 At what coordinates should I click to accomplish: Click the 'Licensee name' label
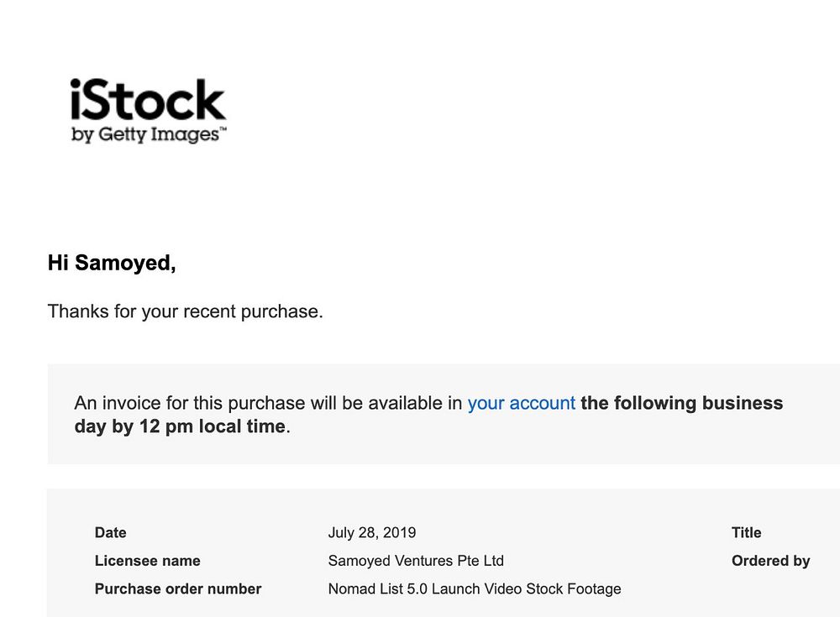click(x=147, y=561)
